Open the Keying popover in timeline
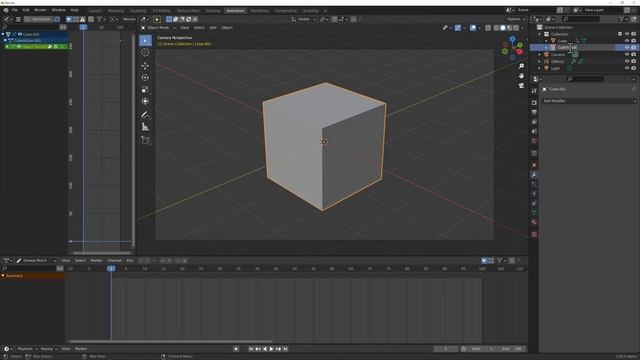The image size is (640, 360). (49, 349)
